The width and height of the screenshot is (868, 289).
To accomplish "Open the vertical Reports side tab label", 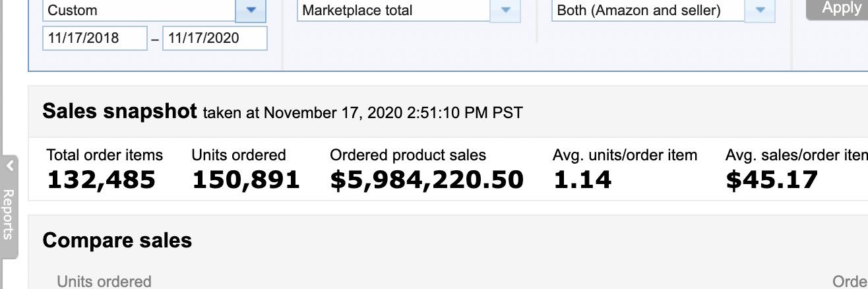I will 9,214.
